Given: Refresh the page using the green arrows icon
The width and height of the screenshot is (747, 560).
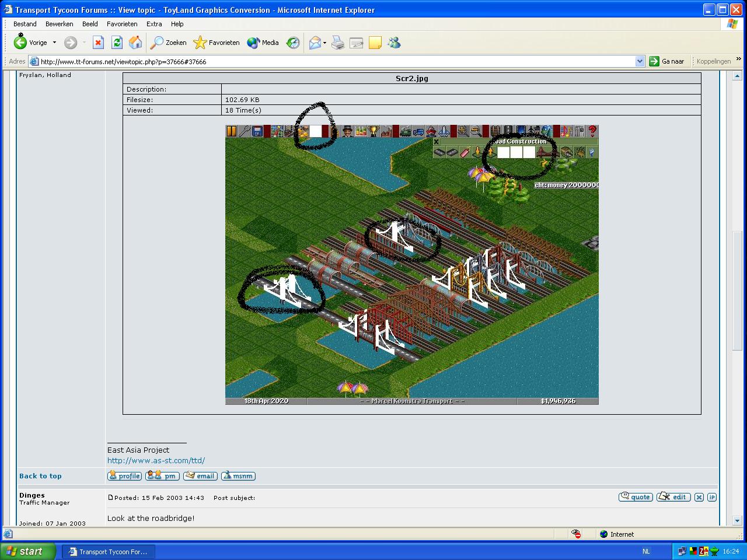Looking at the screenshot, I should (x=117, y=43).
